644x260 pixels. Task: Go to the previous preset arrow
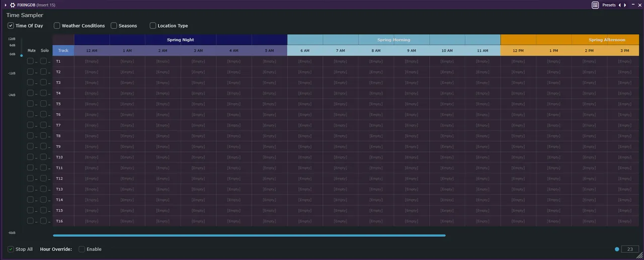[619, 5]
